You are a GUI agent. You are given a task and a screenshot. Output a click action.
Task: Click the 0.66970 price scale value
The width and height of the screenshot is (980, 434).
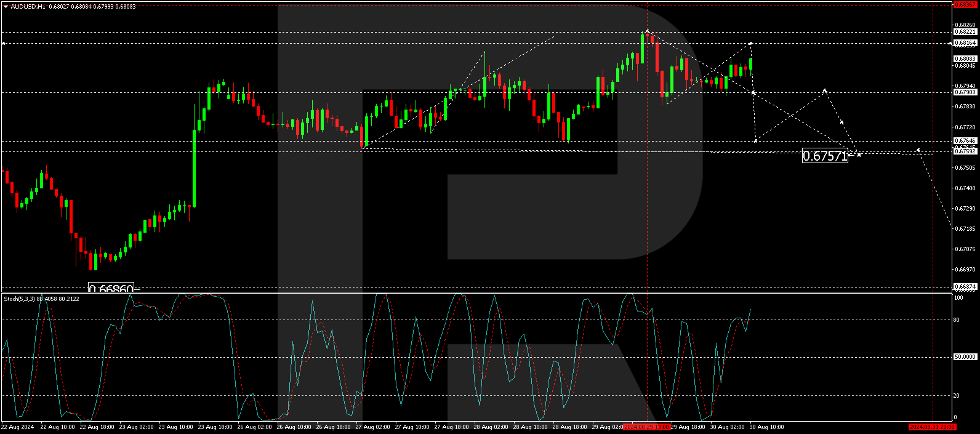pos(965,270)
